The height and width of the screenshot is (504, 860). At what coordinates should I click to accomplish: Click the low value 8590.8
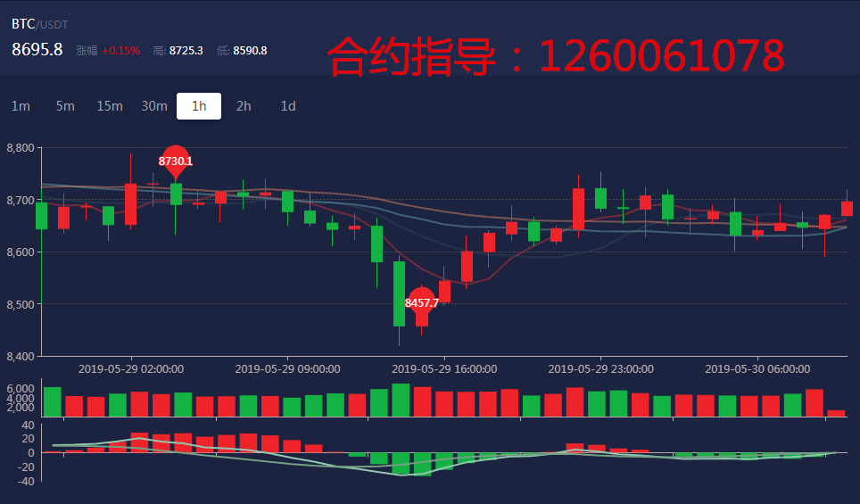click(x=250, y=51)
